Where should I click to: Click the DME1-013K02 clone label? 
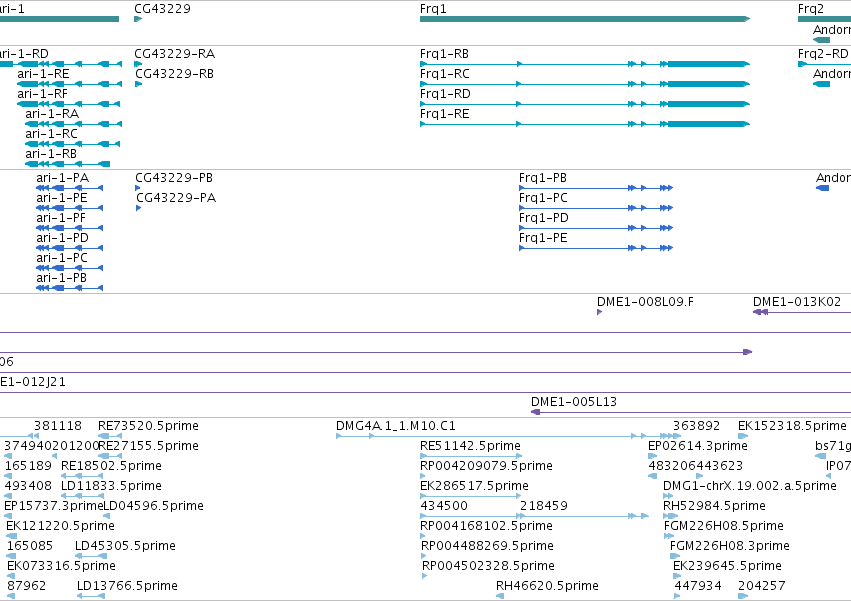[797, 302]
